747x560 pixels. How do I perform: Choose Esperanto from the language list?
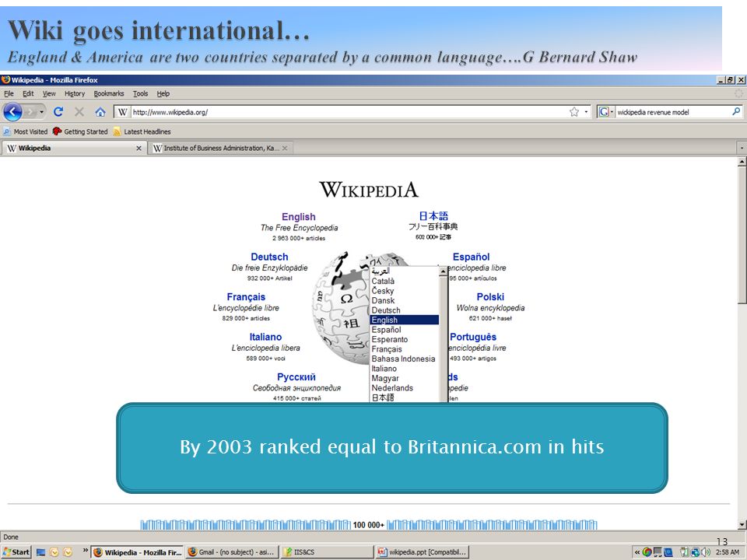(x=404, y=340)
